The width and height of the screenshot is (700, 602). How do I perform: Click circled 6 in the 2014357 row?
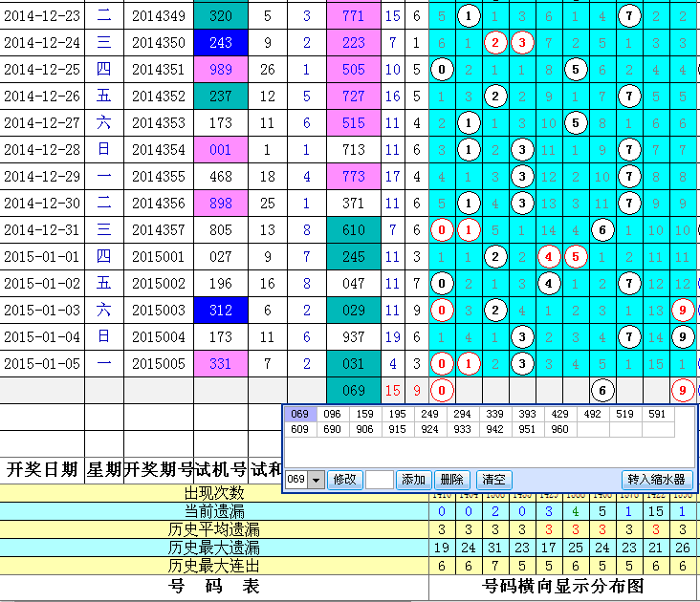(602, 230)
